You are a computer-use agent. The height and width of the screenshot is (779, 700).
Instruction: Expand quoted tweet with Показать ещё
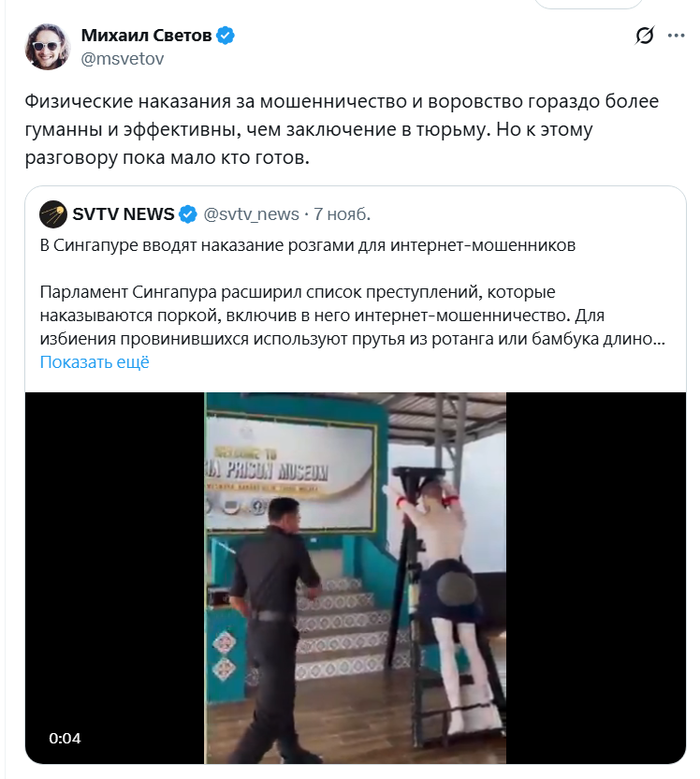coord(95,362)
